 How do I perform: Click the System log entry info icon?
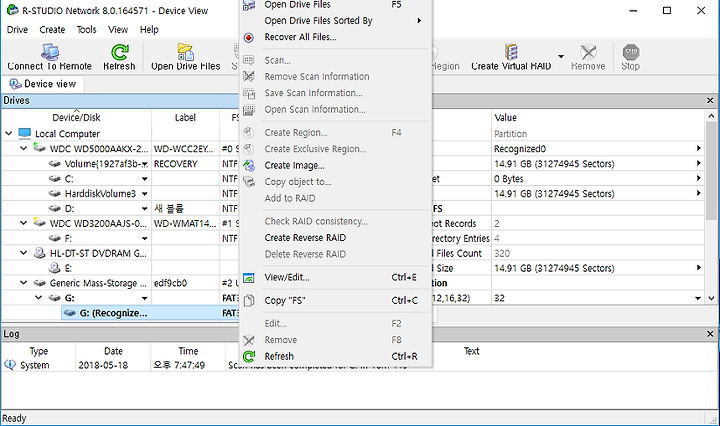(10, 365)
